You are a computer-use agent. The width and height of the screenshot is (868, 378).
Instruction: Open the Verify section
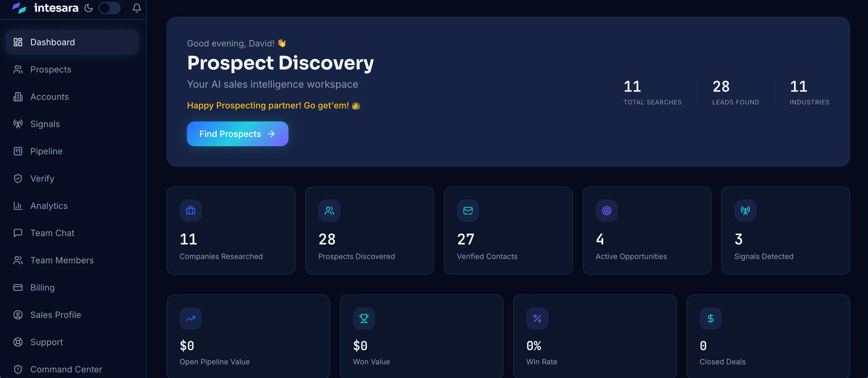point(72,178)
